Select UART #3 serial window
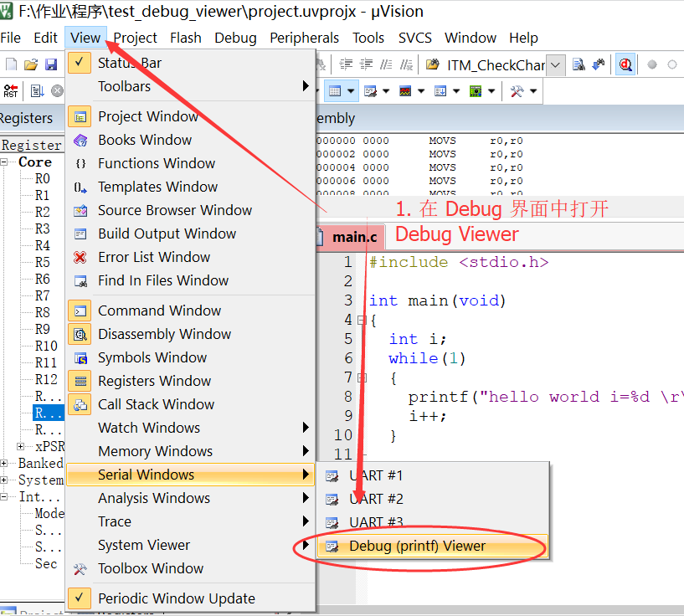The height and width of the screenshot is (616, 684). click(432, 522)
